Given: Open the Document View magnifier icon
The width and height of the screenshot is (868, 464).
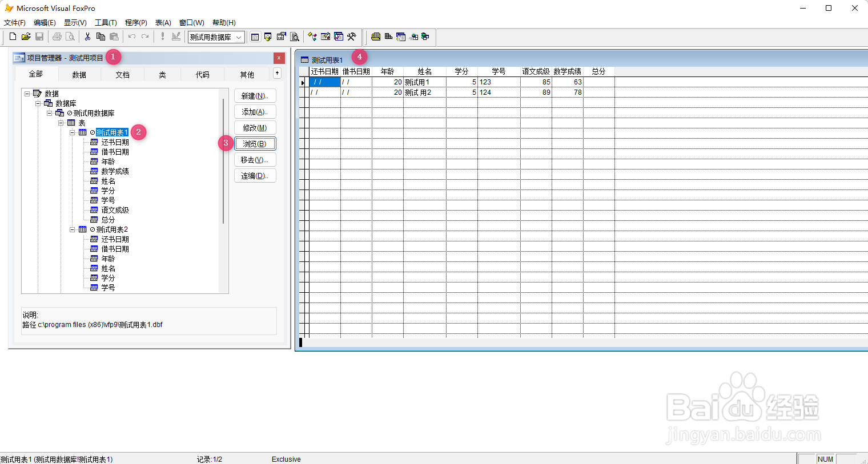Looking at the screenshot, I should (295, 37).
